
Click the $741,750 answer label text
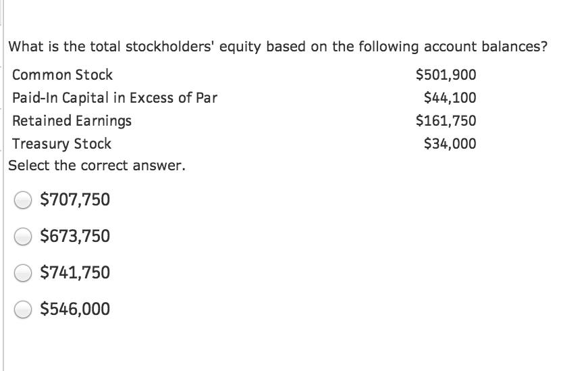tap(75, 273)
